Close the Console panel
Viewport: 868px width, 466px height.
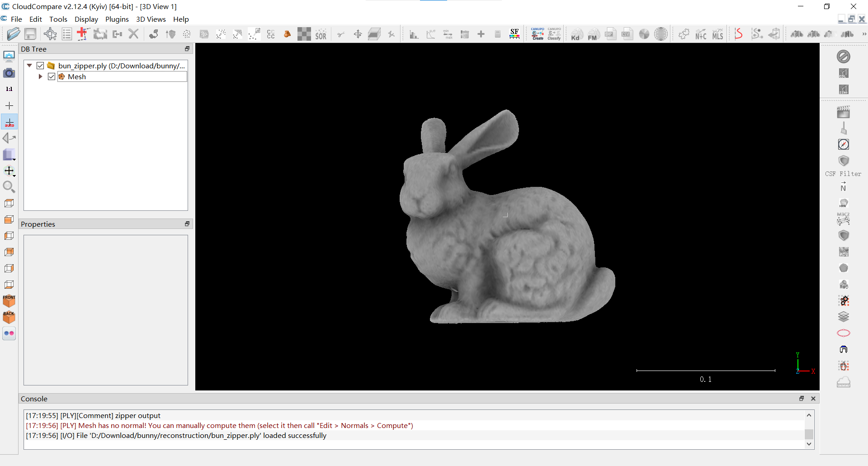click(x=813, y=399)
